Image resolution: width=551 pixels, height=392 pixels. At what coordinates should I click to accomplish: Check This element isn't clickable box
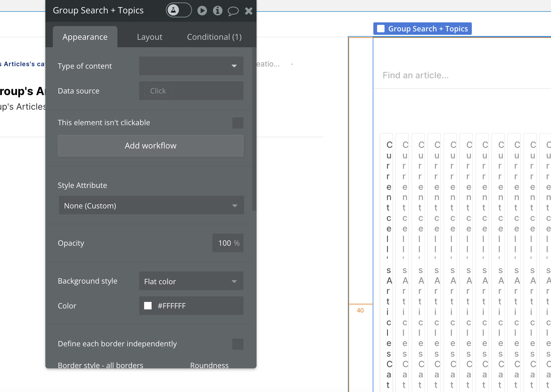tap(238, 123)
